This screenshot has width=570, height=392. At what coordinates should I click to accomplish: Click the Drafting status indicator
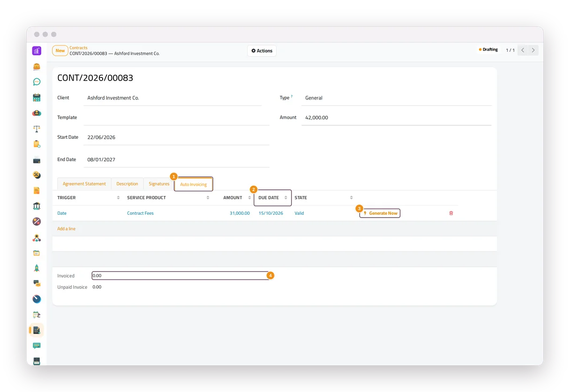(x=488, y=50)
